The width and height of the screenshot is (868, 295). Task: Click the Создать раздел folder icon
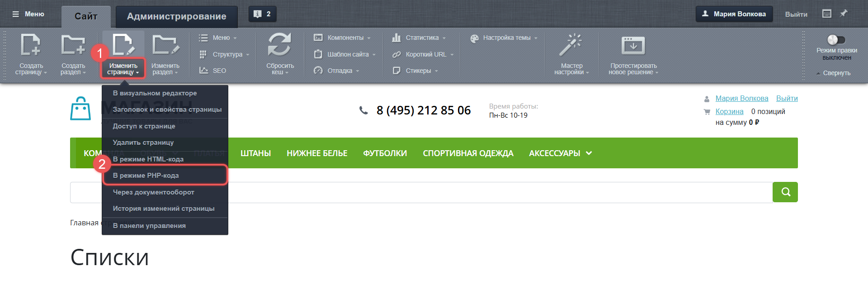(73, 45)
